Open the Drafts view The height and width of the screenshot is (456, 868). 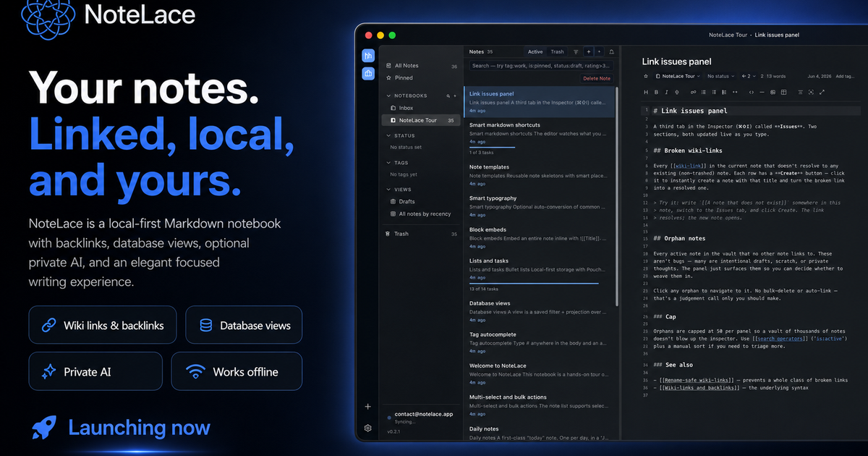click(420, 202)
